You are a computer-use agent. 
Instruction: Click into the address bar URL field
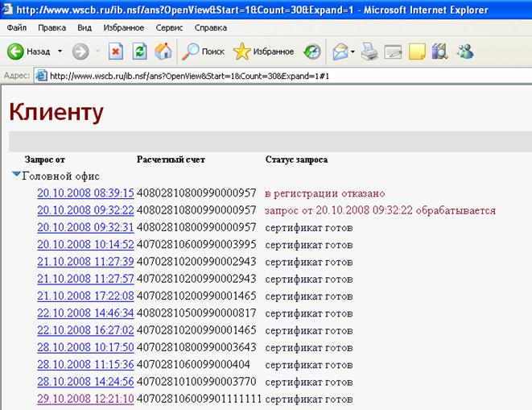[288, 76]
